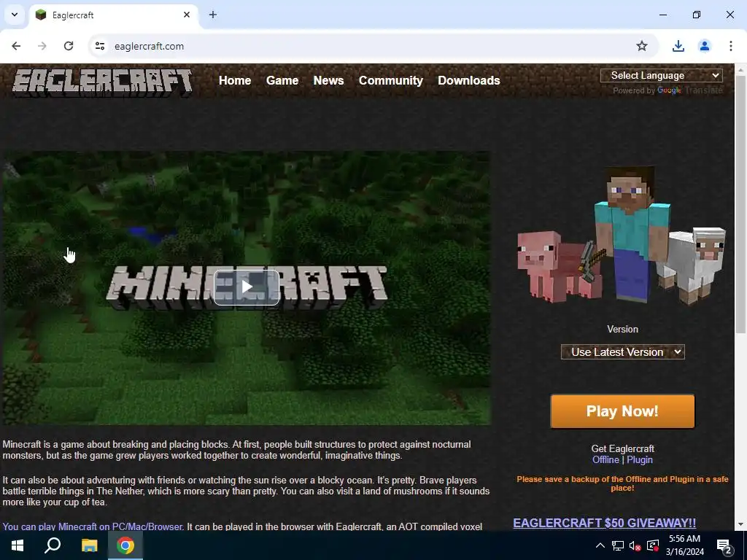The height and width of the screenshot is (560, 747).
Task: Expand the Use Latest Version dropdown
Action: coord(623,352)
